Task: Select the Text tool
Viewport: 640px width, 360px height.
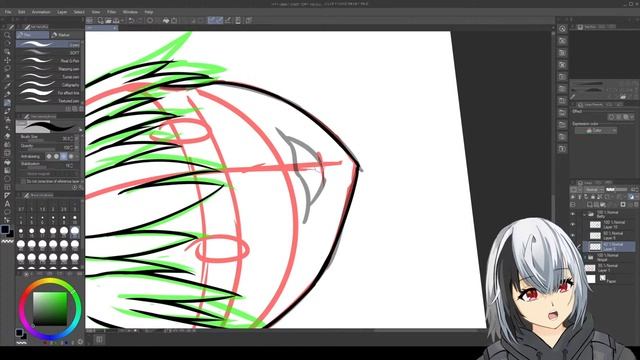Action: point(7,204)
